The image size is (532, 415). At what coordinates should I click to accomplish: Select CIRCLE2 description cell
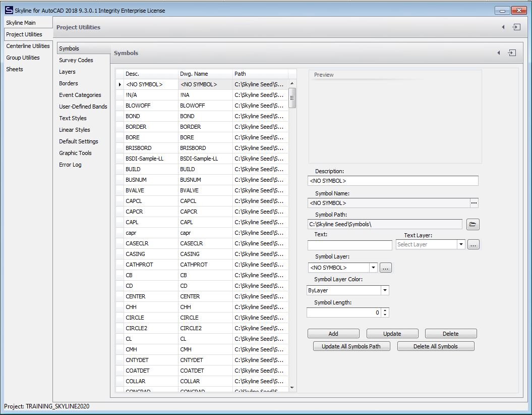151,328
